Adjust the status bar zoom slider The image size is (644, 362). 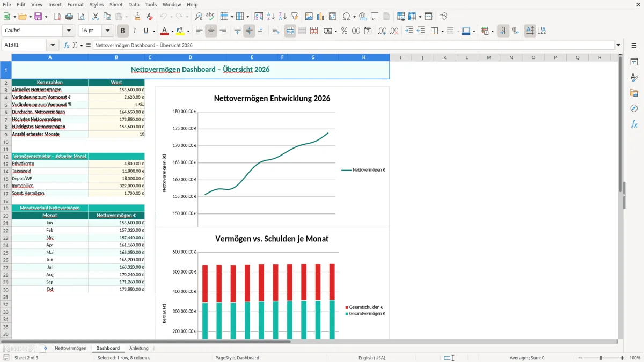(x=601, y=358)
